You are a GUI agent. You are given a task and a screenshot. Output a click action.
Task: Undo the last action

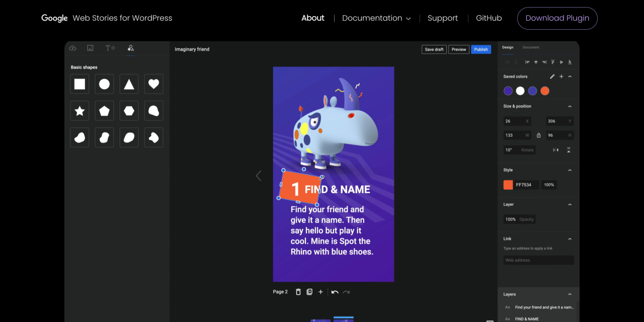click(x=335, y=292)
